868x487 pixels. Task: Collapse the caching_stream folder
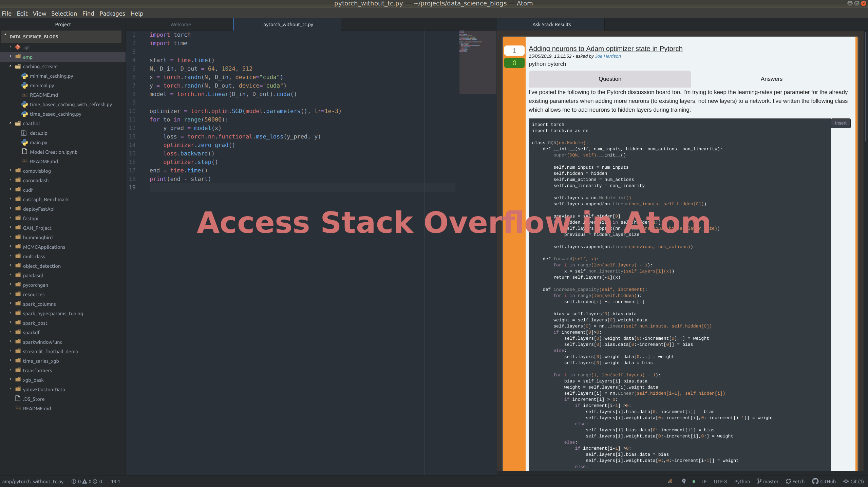tap(11, 66)
